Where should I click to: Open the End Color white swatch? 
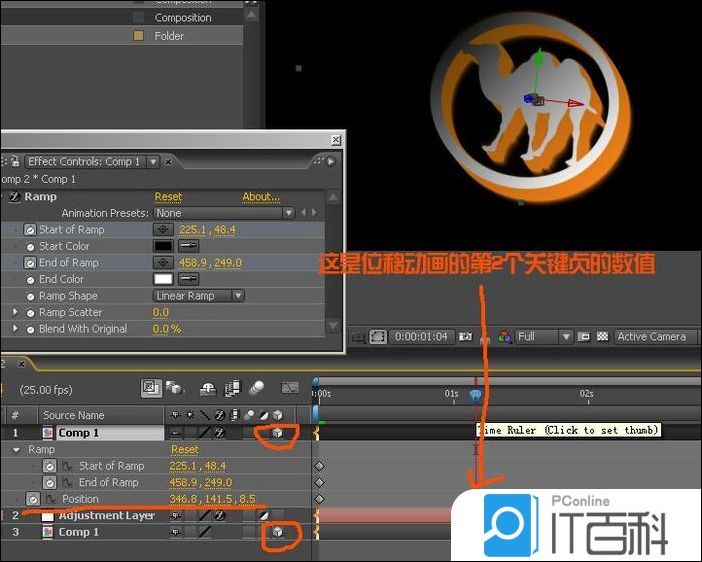point(163,279)
